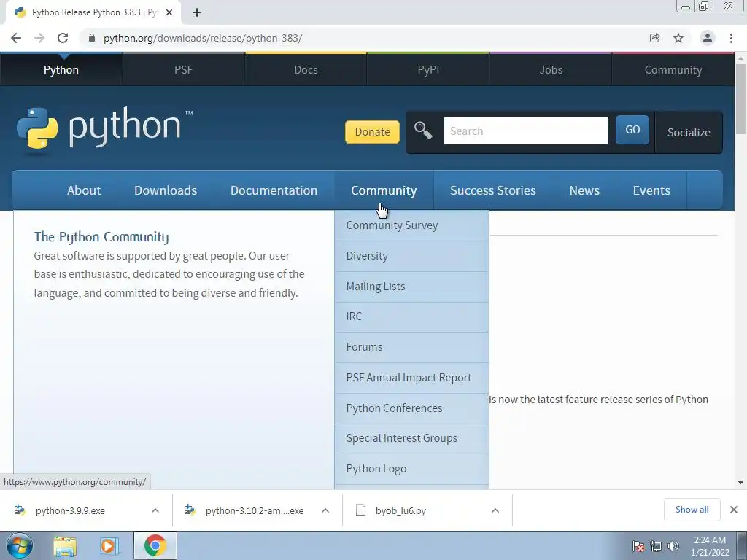
Task: Select Forums menu item
Action: (411, 347)
